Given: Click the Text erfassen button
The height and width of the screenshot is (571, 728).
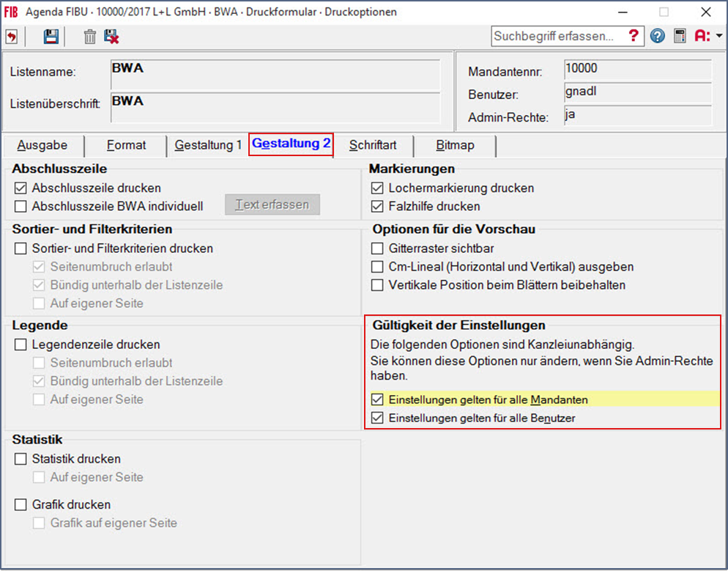Looking at the screenshot, I should tap(272, 205).
